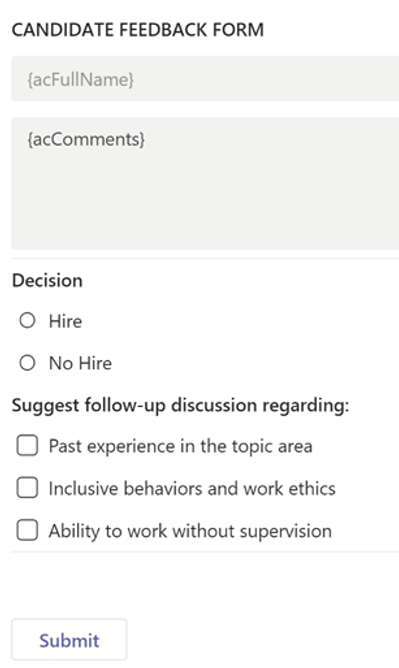Click into the {acComments} multiline text box
Screen dimensions: 399x668
pos(205,183)
